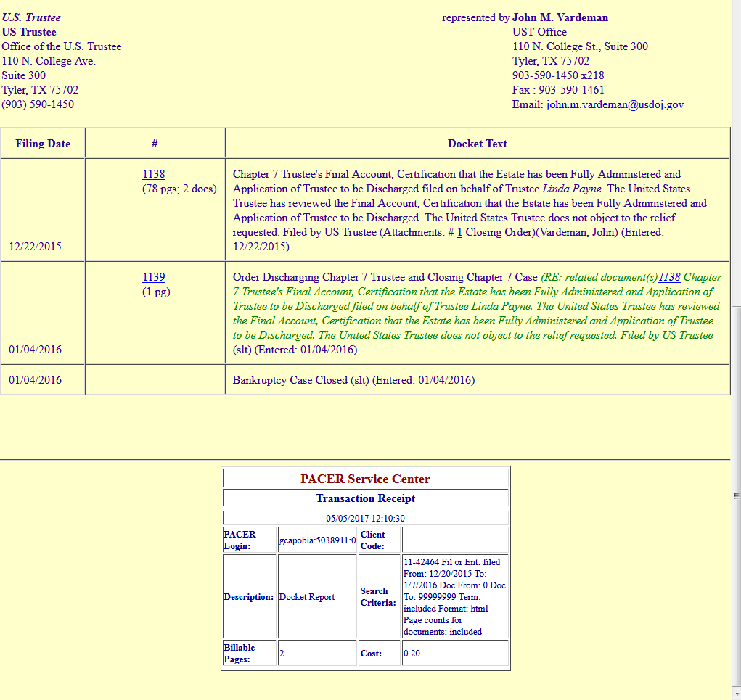Viewport: 741px width, 700px height.
Task: Select the "Docket Report" description value
Action: pos(307,597)
